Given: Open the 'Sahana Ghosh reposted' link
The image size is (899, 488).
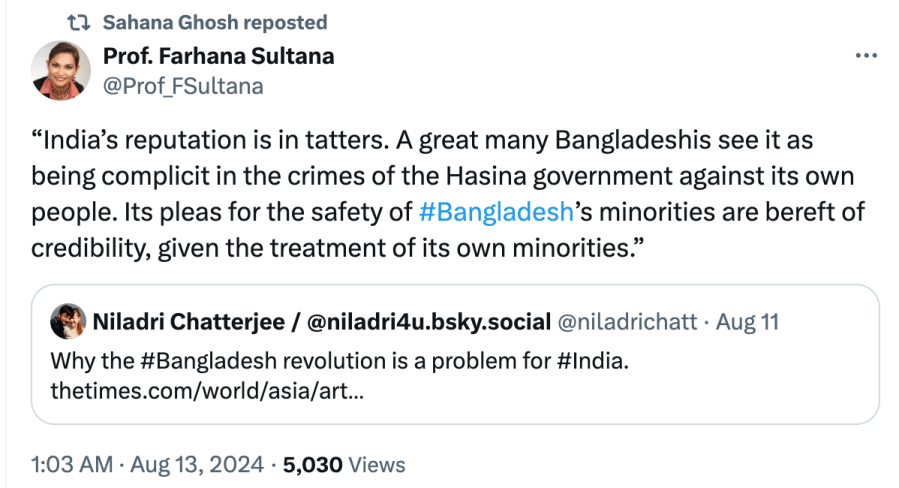Looking at the screenshot, I should [x=214, y=22].
